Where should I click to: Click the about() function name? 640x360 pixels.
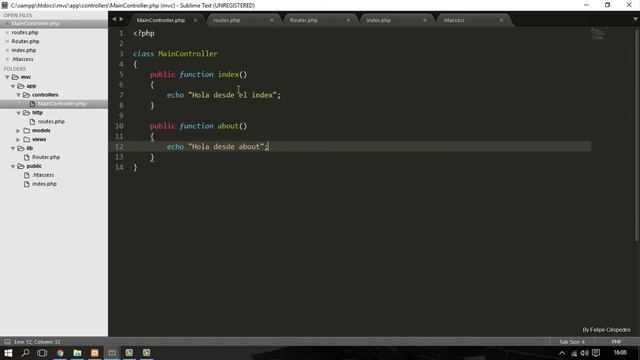[232, 126]
